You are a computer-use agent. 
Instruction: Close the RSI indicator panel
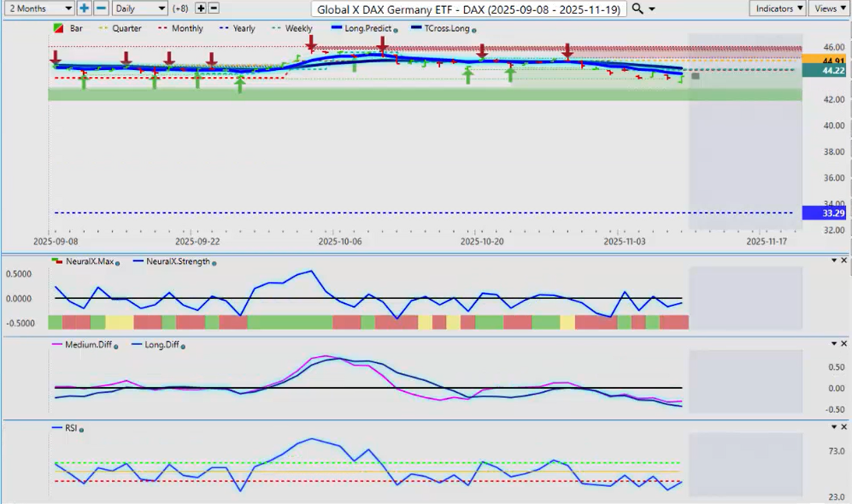coord(844,425)
